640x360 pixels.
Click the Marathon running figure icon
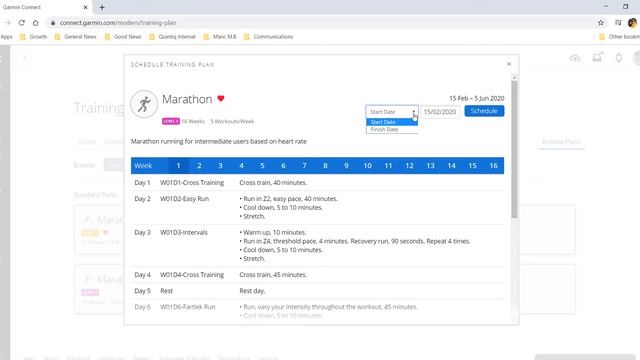pyautogui.click(x=144, y=104)
